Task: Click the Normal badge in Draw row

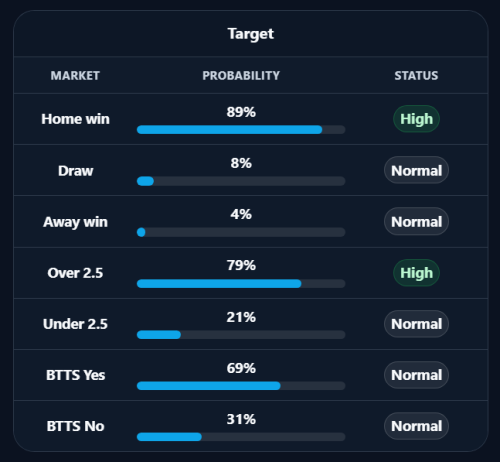Action: click(x=416, y=170)
